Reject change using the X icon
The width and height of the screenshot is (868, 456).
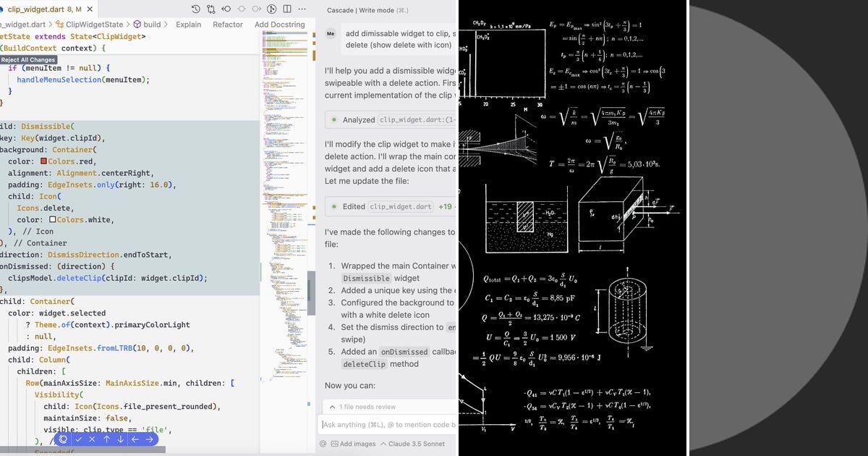pos(92,439)
